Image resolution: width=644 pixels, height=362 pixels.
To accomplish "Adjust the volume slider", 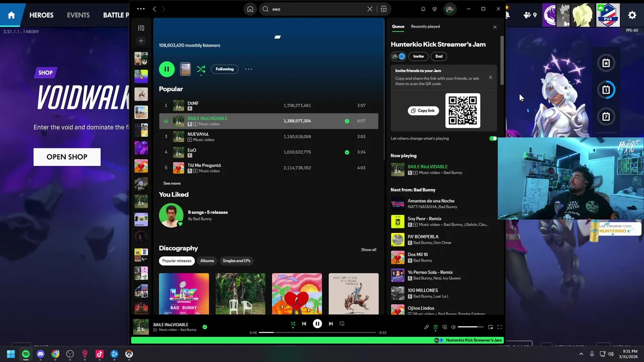I will [470, 327].
